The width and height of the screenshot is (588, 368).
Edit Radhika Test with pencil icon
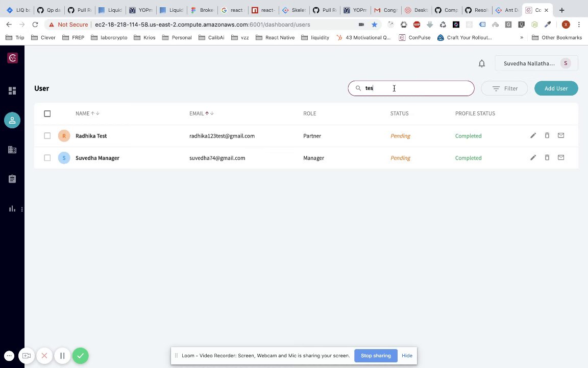[533, 135]
